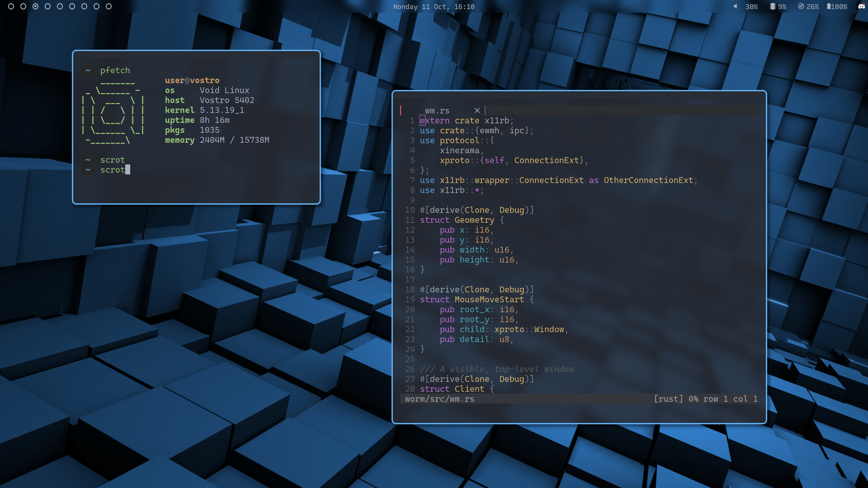This screenshot has height=488, width=868.
Task: Select the wm.rs tab label
Action: pos(437,111)
